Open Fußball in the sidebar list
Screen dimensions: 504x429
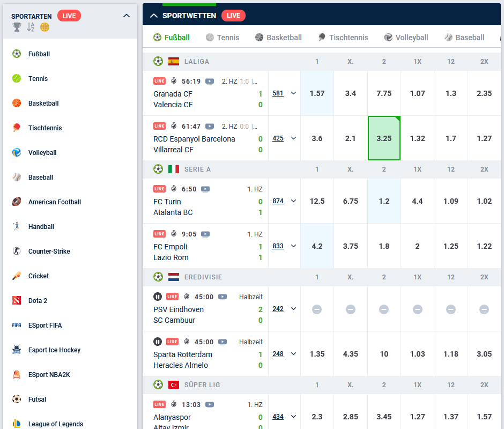pos(39,54)
